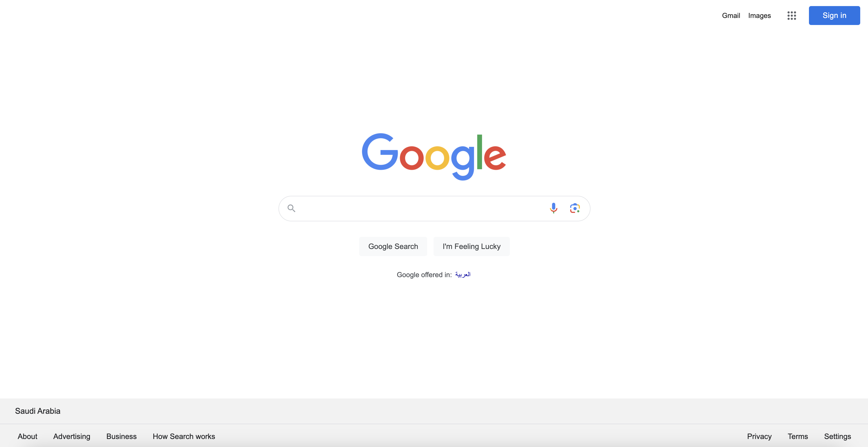Image resolution: width=868 pixels, height=447 pixels.
Task: Expand the Settings menu in footer
Action: pyautogui.click(x=837, y=436)
